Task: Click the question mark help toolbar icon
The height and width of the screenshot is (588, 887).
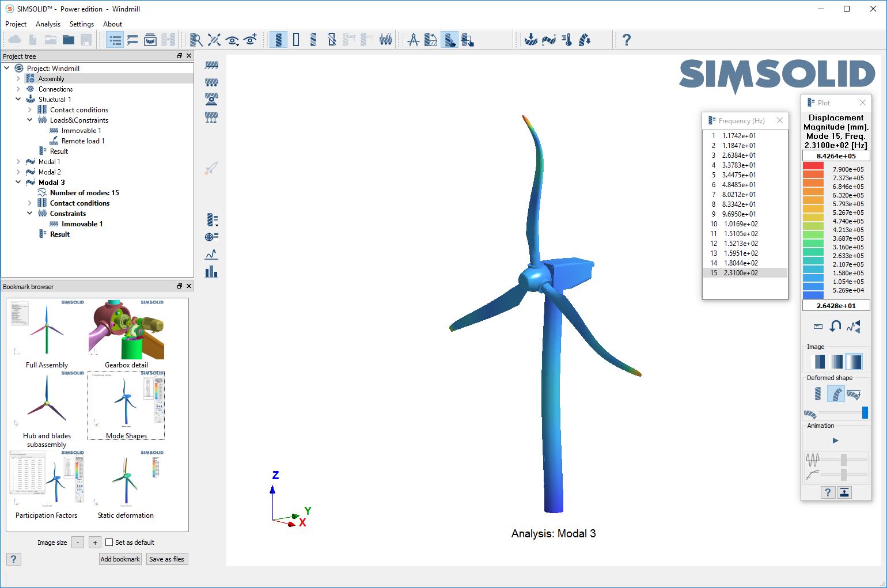Action: pyautogui.click(x=627, y=40)
